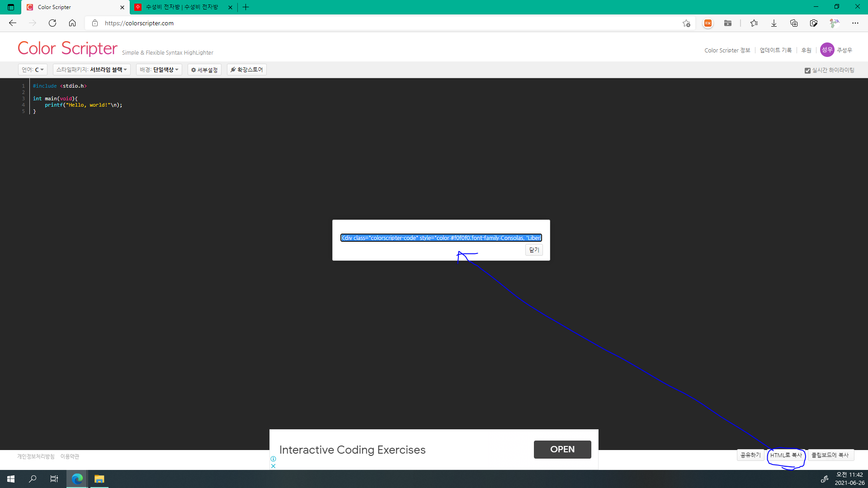Click the 클립보드에 복사 button
Viewport: 868px width, 488px height.
829,455
